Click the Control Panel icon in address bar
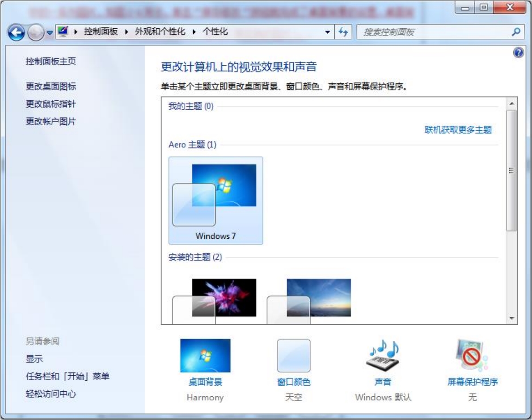Image resolution: width=532 pixels, height=420 pixels. pyautogui.click(x=63, y=32)
